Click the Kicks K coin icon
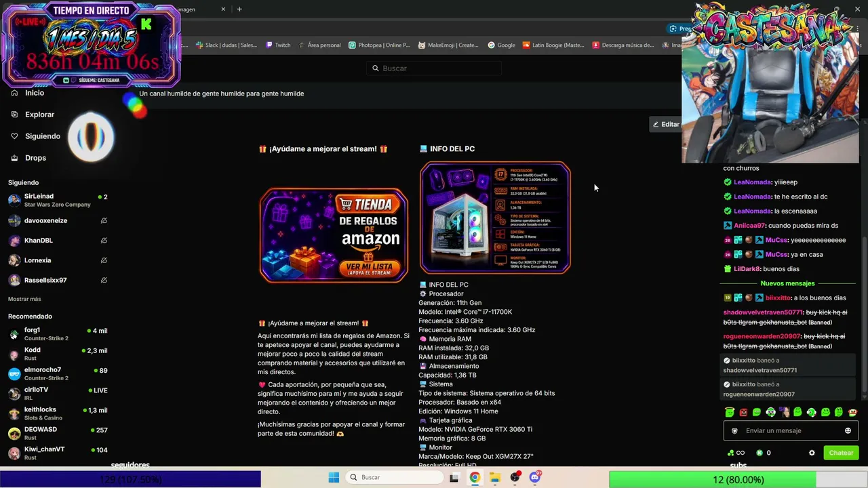 [759, 453]
